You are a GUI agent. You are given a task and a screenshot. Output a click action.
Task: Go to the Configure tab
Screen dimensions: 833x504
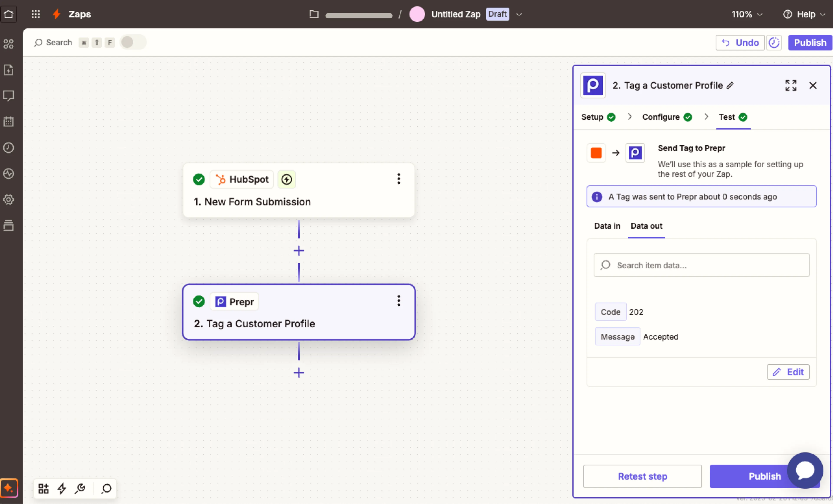[667, 117]
